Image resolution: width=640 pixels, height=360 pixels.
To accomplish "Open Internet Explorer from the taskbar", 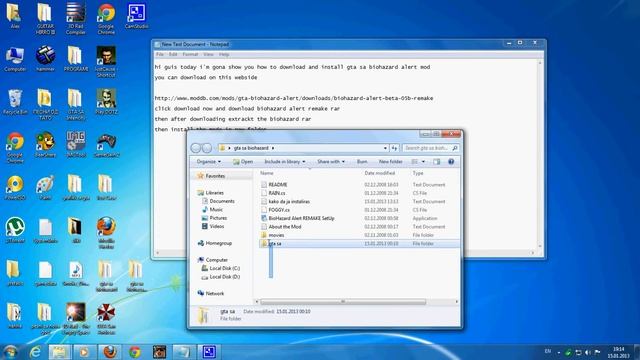I will click(x=36, y=352).
